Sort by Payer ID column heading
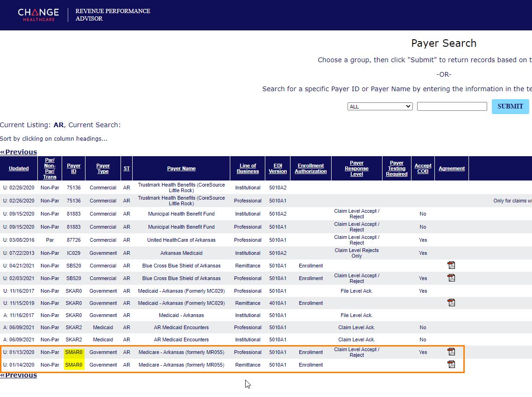Viewport: 532px width, 397px height. click(74, 168)
